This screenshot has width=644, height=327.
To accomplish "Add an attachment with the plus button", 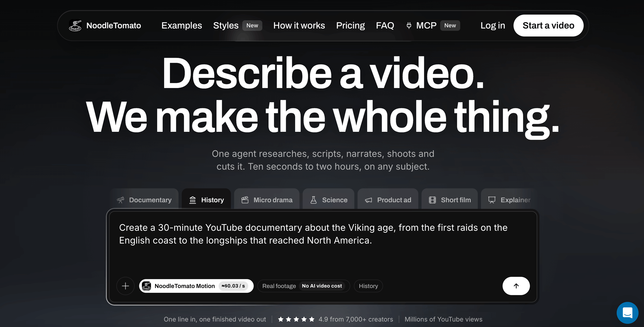I will click(125, 286).
